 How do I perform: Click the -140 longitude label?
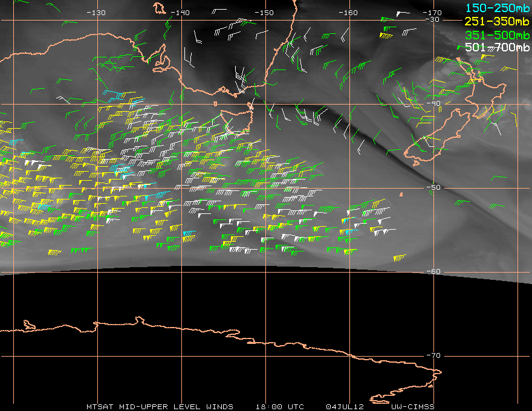(x=180, y=13)
